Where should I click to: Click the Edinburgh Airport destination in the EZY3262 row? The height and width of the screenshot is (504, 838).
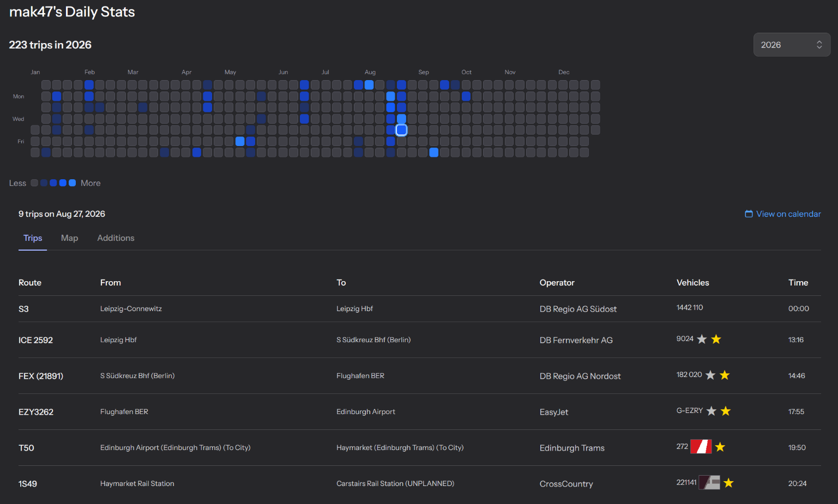point(366,412)
